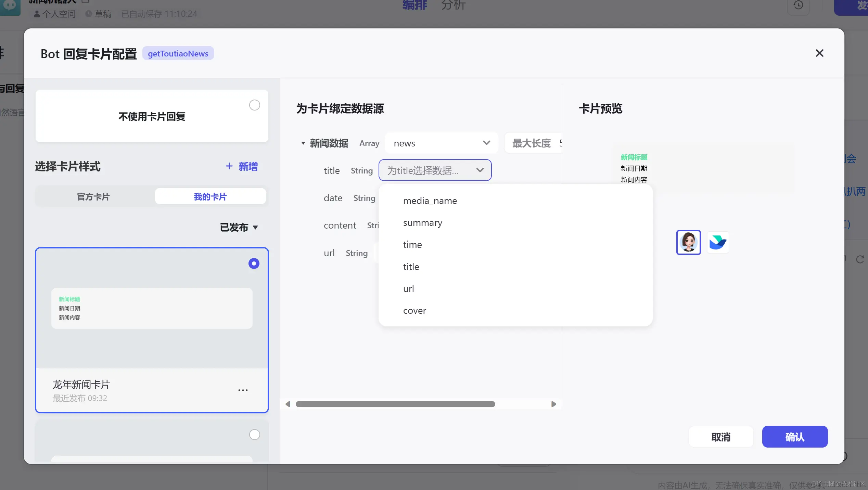Open the news array dropdown

pyautogui.click(x=442, y=143)
